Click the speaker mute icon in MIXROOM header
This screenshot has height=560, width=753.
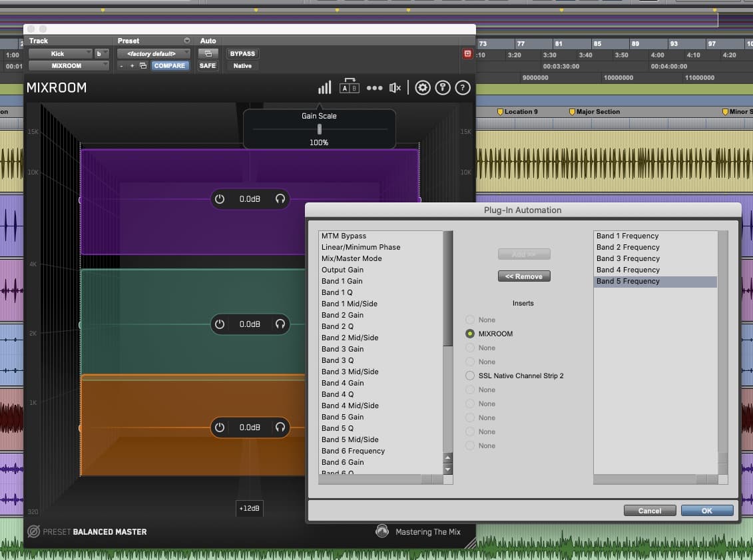[395, 88]
